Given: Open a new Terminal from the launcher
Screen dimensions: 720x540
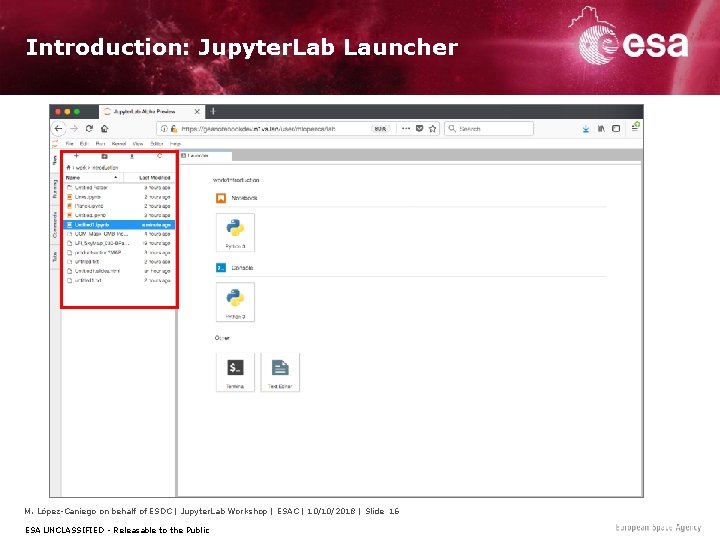Looking at the screenshot, I should tap(235, 372).
